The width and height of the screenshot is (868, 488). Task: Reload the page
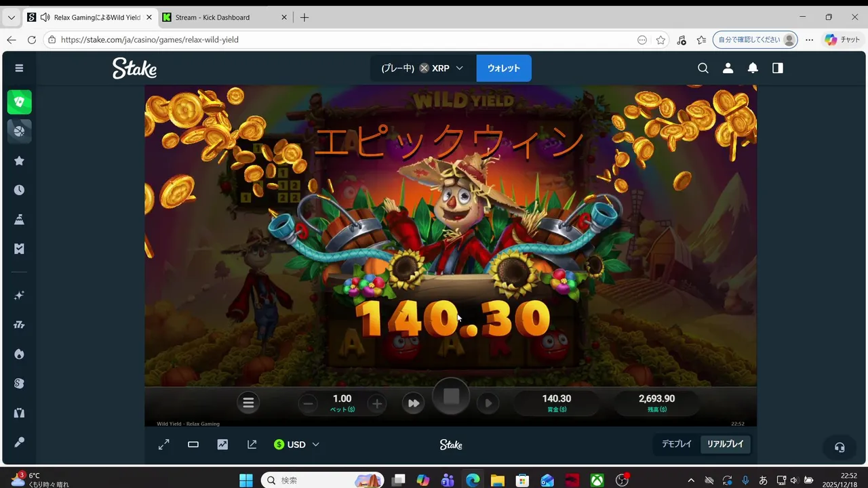pyautogui.click(x=32, y=40)
